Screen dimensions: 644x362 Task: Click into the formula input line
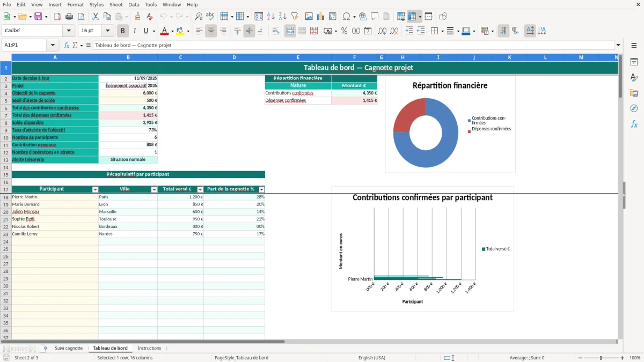[354, 45]
